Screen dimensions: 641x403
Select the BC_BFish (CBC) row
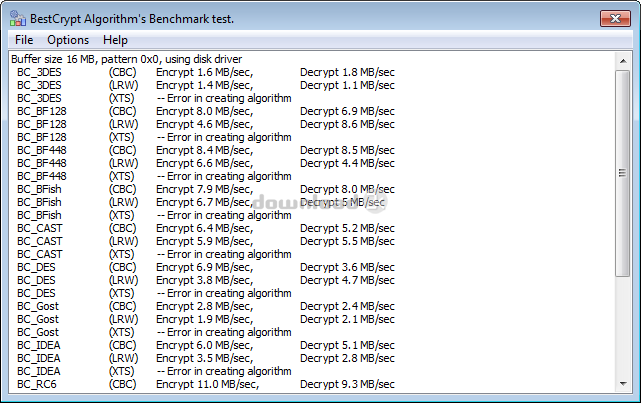(x=206, y=189)
